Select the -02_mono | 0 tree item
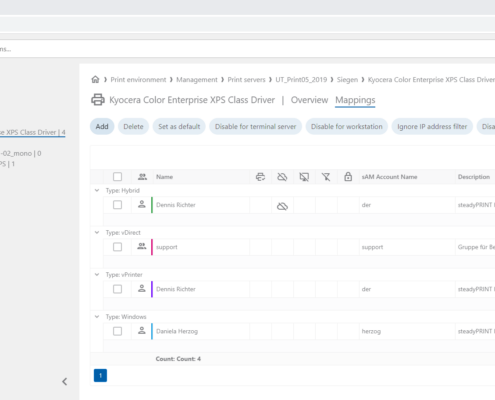This screenshot has height=400, width=495. pyautogui.click(x=21, y=153)
